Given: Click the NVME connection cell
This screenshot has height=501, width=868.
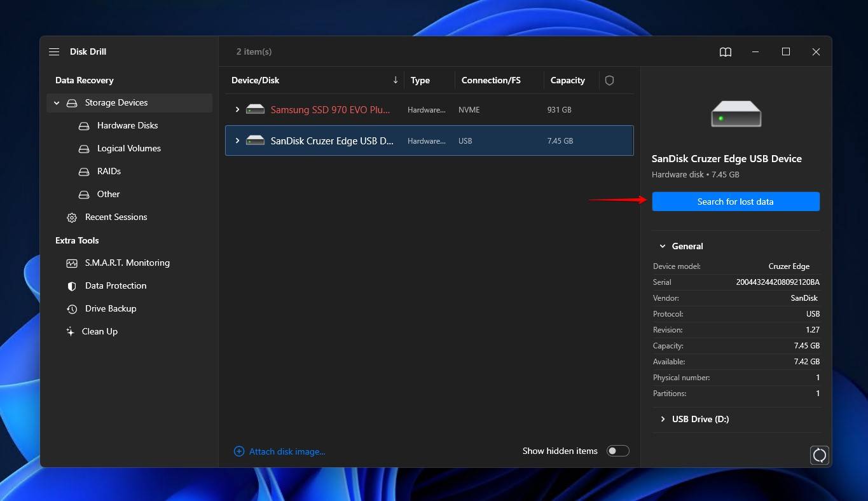Looking at the screenshot, I should tap(469, 110).
